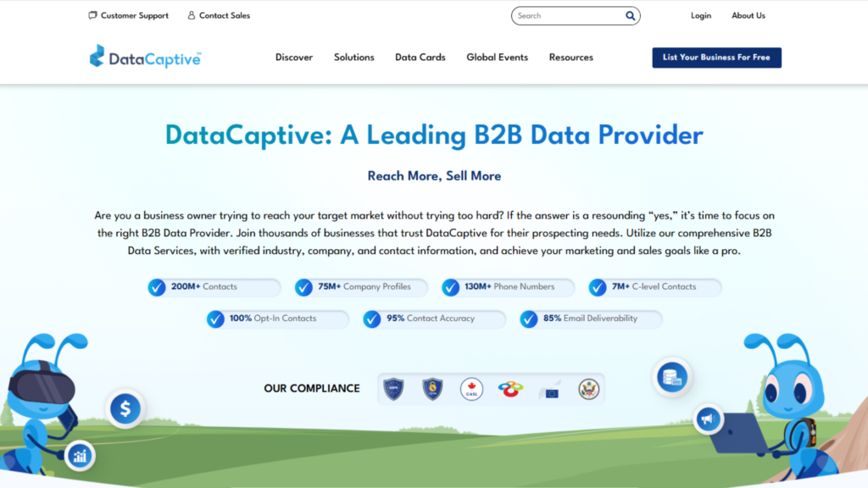Open the Resources menu
This screenshot has width=868, height=488.
570,58
